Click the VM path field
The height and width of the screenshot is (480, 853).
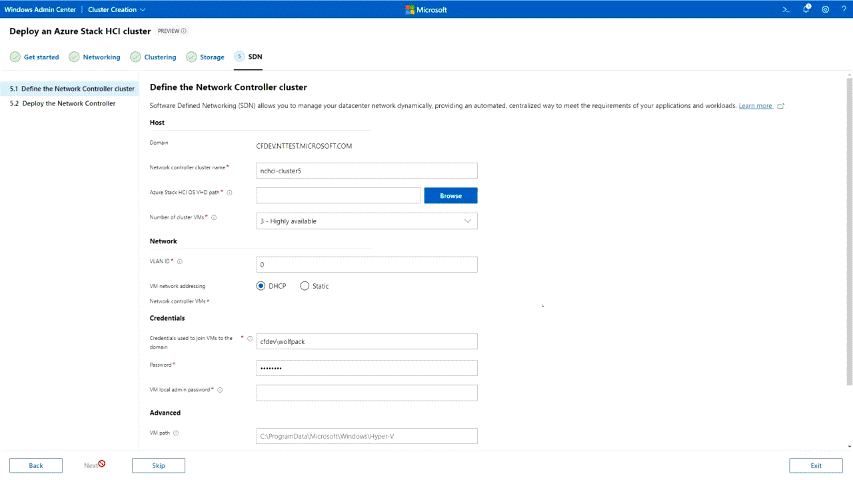(x=367, y=436)
